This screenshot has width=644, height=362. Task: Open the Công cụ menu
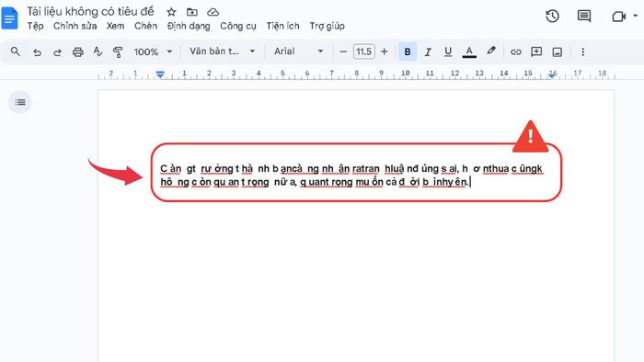(238, 27)
